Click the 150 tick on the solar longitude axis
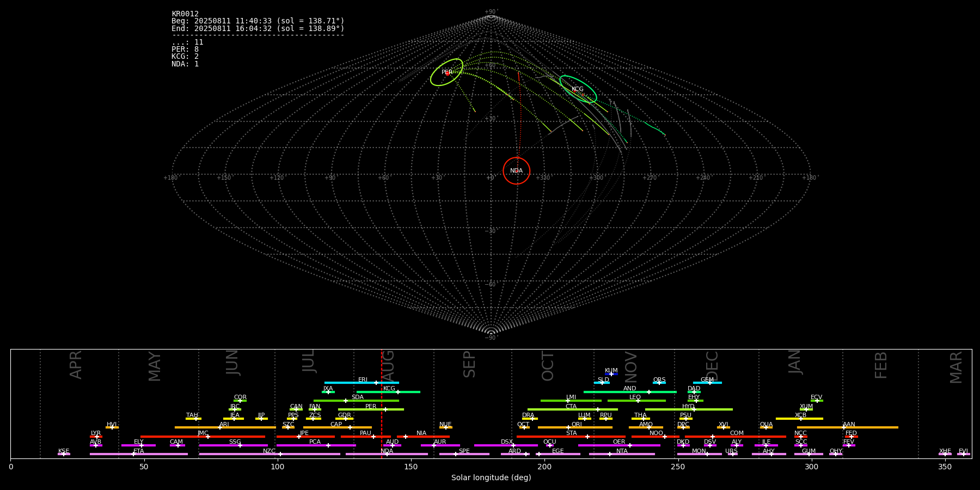The height and width of the screenshot is (490, 980). tap(411, 467)
